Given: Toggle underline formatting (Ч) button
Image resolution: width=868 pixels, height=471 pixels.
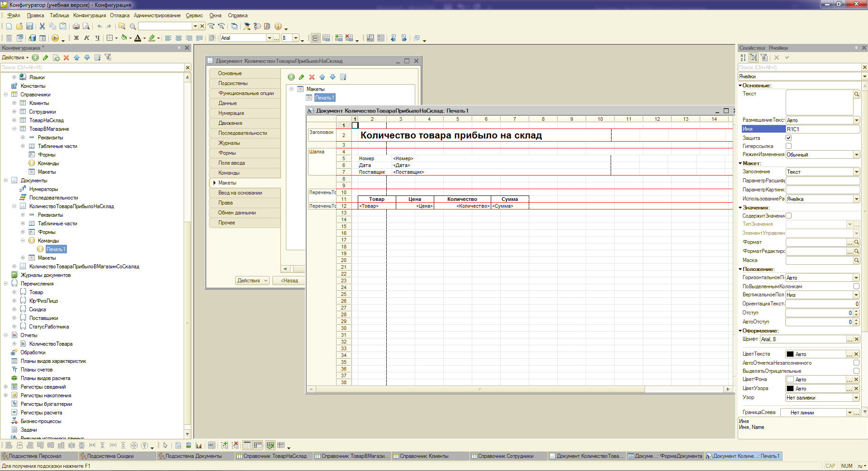Looking at the screenshot, I should pyautogui.click(x=97, y=38).
